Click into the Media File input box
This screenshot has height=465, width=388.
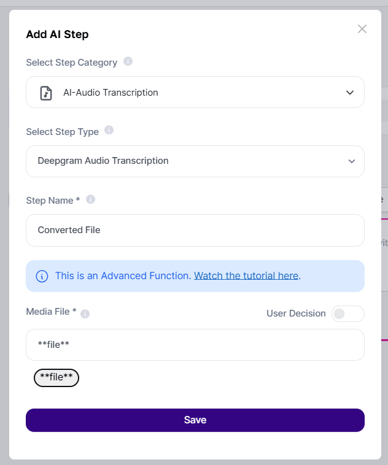195,345
